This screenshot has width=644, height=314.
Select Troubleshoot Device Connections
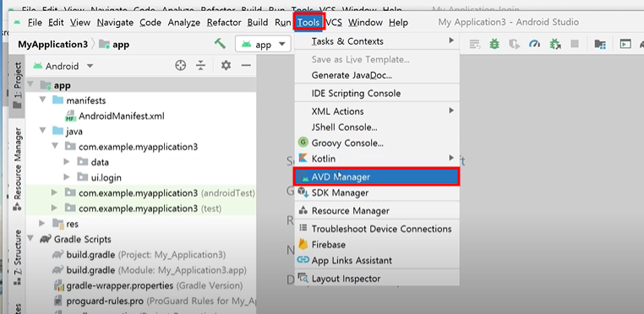[x=377, y=229]
